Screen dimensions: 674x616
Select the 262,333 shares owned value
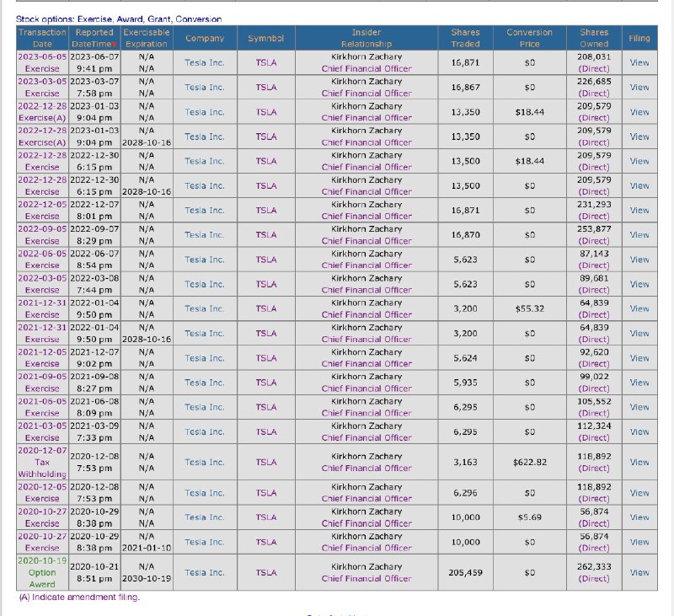(594, 566)
